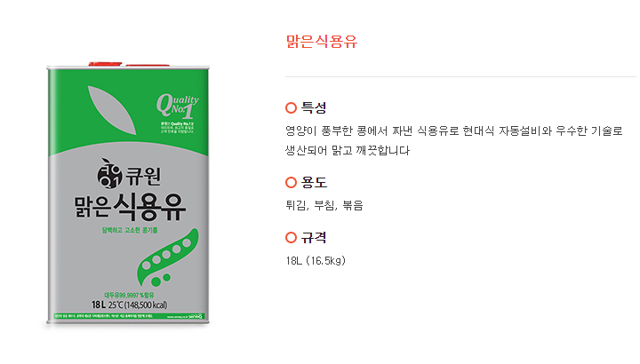Click the 18L 25℃ (148,500 kcal) label
Viewport: 640px width, 364px height.
pyautogui.click(x=129, y=305)
